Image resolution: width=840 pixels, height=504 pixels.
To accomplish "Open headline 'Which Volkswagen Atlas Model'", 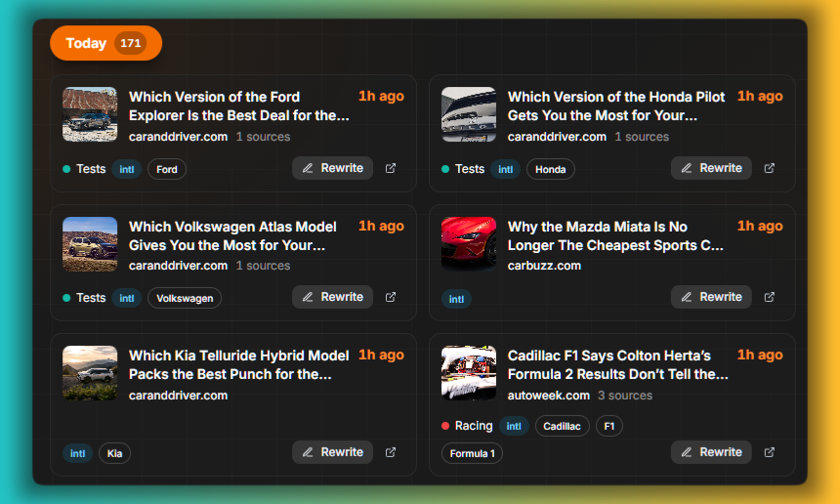I will coord(232,235).
